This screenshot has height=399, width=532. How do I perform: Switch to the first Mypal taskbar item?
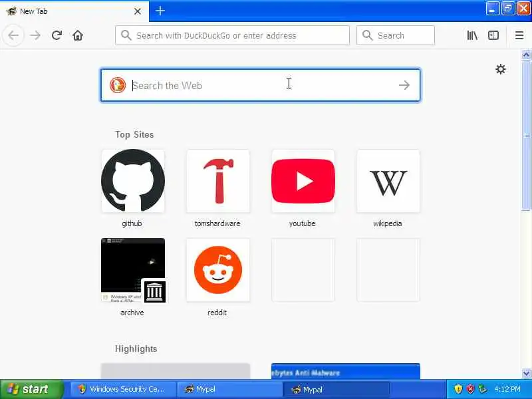click(x=229, y=389)
